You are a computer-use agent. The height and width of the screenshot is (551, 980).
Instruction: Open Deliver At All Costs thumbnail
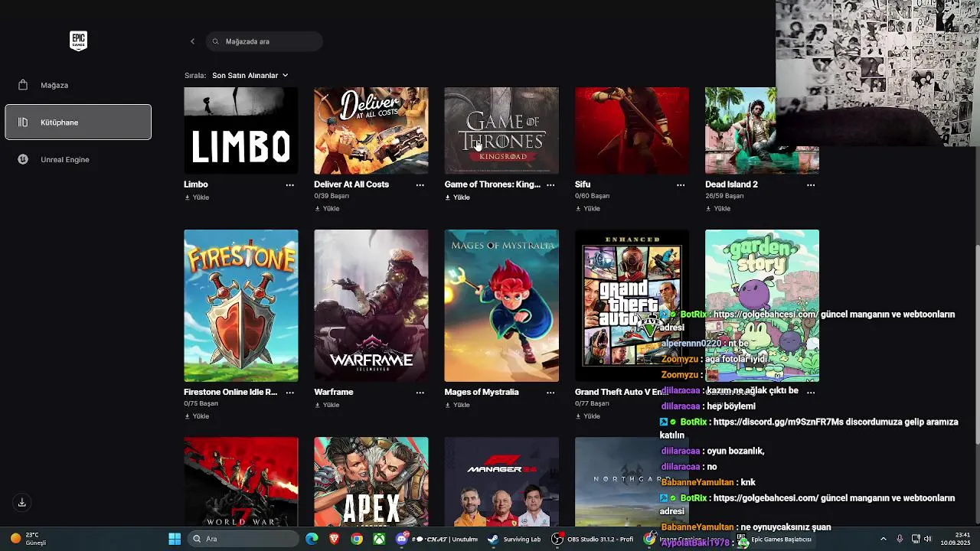[x=371, y=131]
